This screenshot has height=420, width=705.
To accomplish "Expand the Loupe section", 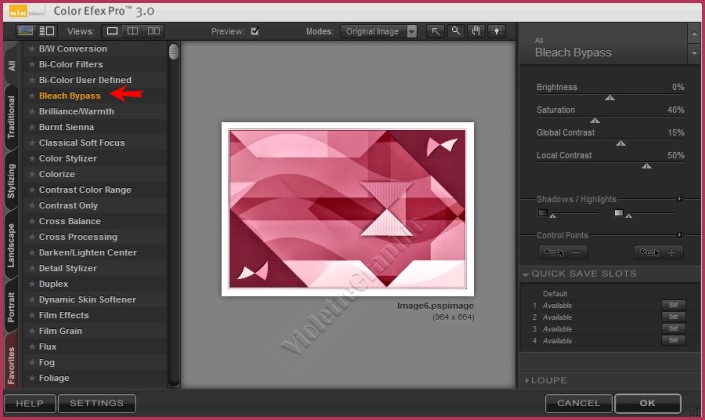I will [526, 381].
